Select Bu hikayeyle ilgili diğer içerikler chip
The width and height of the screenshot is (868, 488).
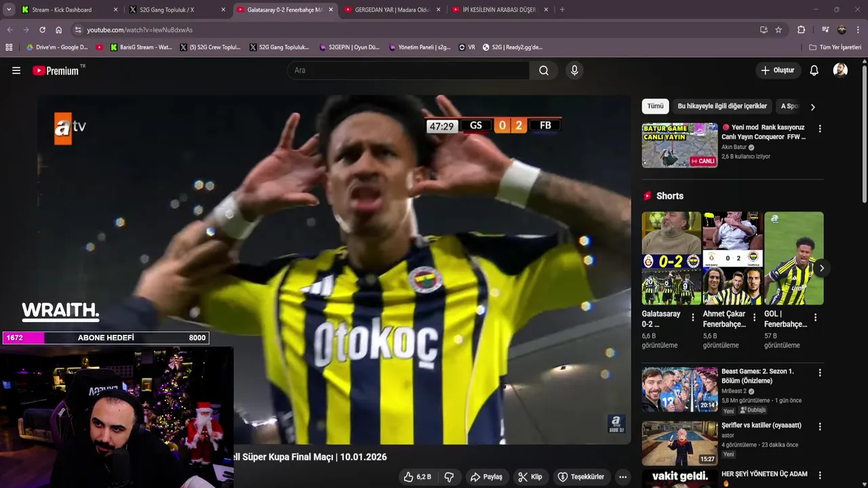pos(722,106)
